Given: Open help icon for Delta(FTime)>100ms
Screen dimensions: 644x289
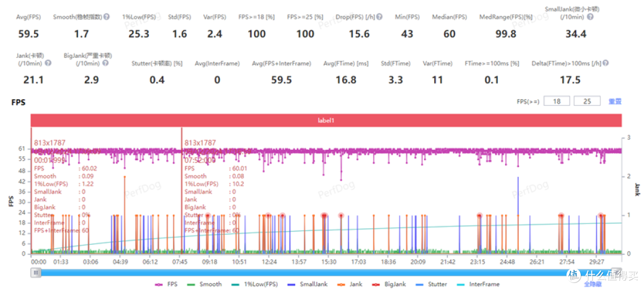Looking at the screenshot, I should [606, 63].
